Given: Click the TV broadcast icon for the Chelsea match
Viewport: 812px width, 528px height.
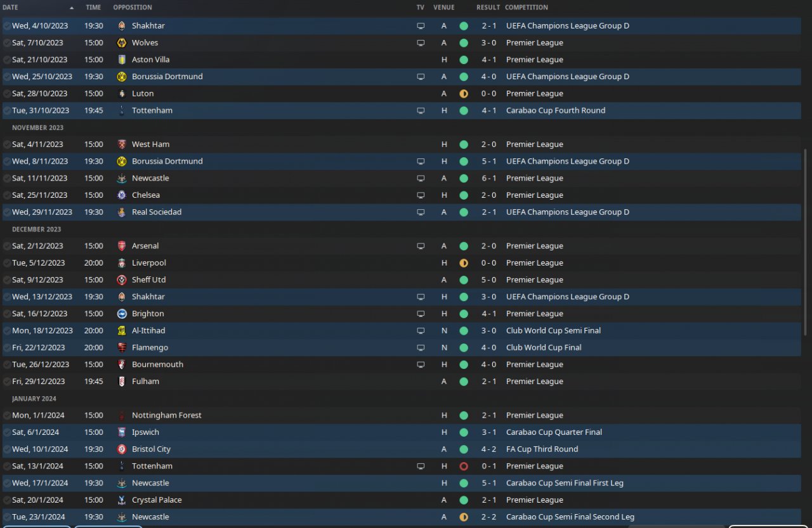Looking at the screenshot, I should coord(420,195).
